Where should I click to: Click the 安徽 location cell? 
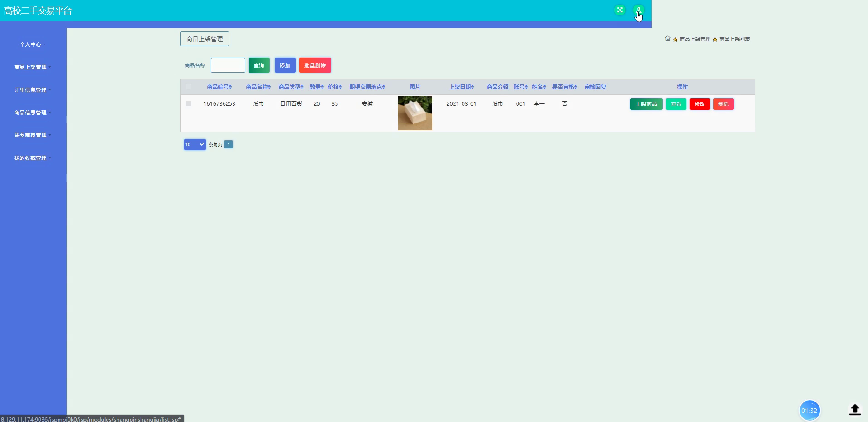[367, 104]
